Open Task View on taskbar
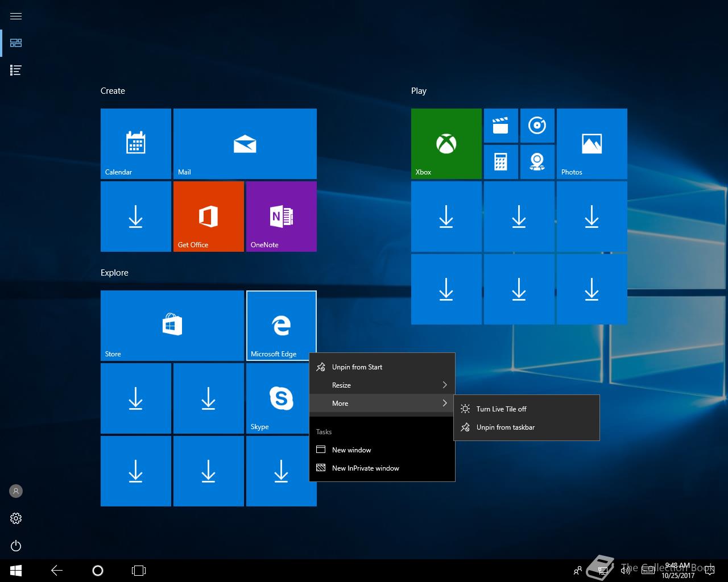This screenshot has height=582, width=728. click(x=139, y=571)
